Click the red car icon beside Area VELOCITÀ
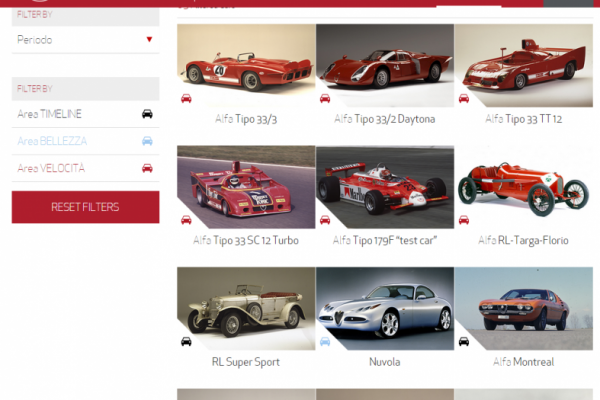 (147, 168)
